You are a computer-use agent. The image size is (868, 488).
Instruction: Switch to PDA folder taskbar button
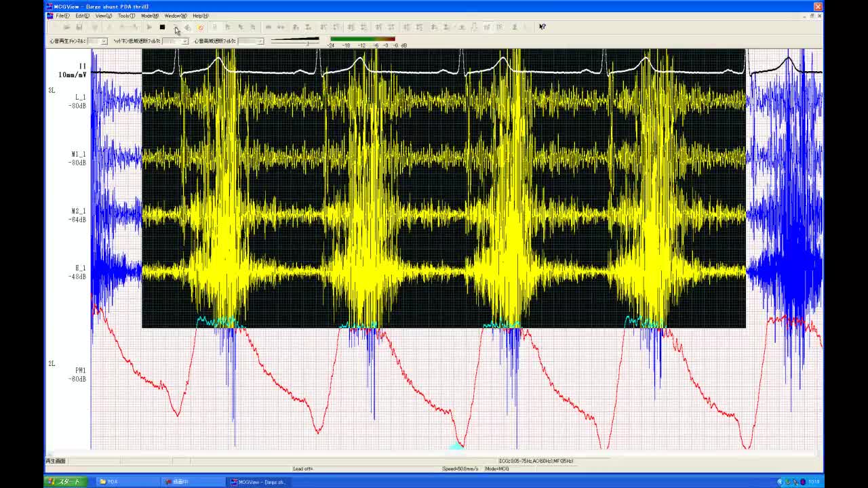[122, 482]
